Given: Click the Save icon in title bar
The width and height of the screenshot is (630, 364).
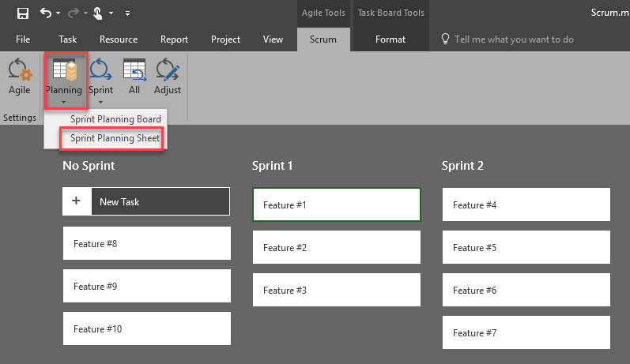Looking at the screenshot, I should (23, 13).
